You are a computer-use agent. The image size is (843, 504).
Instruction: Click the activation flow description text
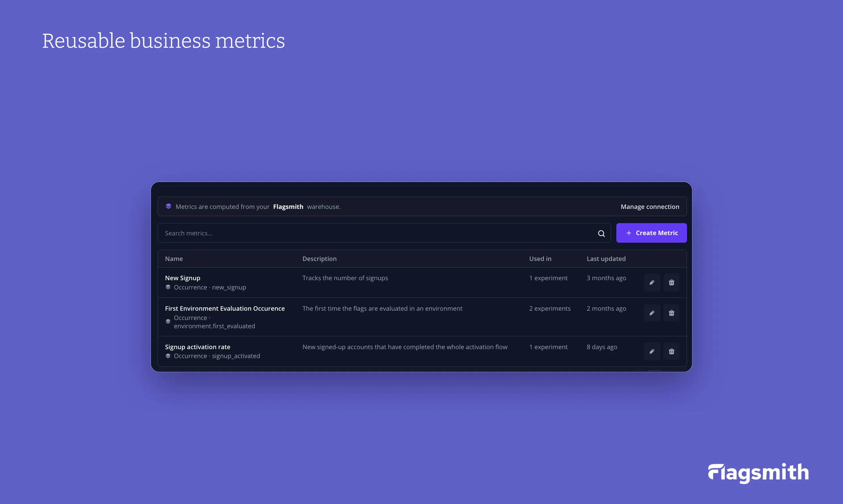[x=405, y=347]
